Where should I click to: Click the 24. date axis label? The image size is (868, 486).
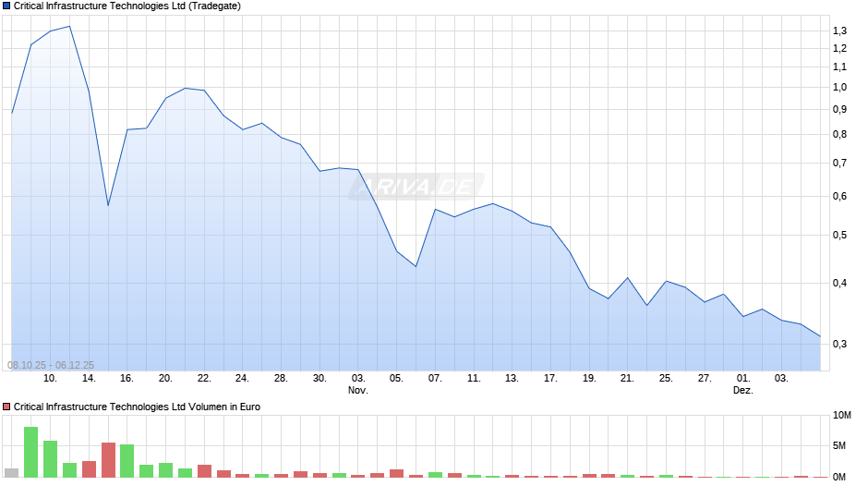click(x=242, y=379)
